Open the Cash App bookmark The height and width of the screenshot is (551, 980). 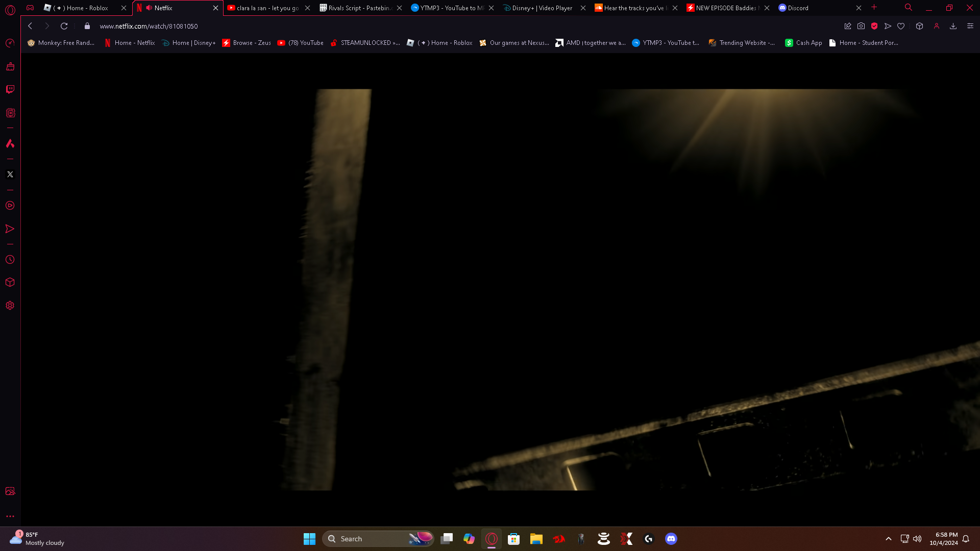803,43
